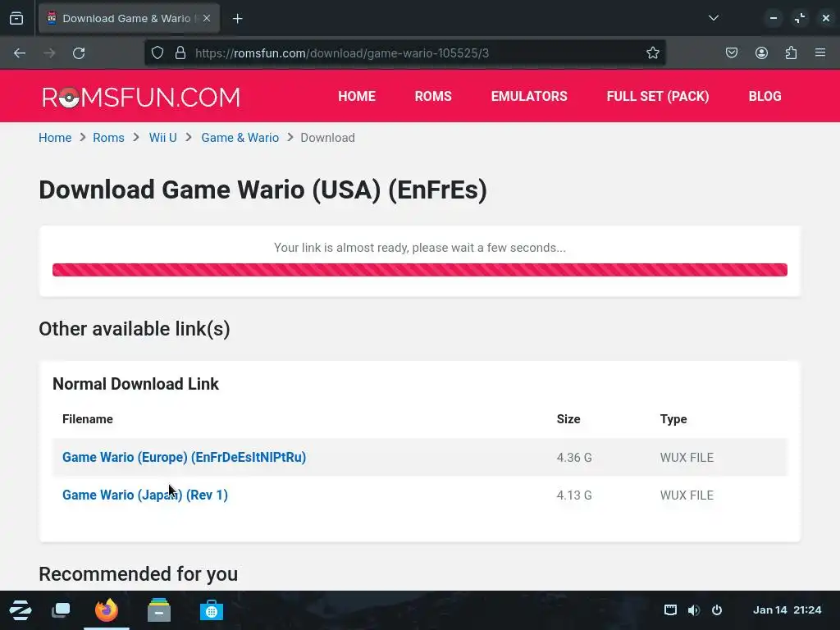Click the pink download progress bar
Screen dimensions: 840x630
point(420,269)
